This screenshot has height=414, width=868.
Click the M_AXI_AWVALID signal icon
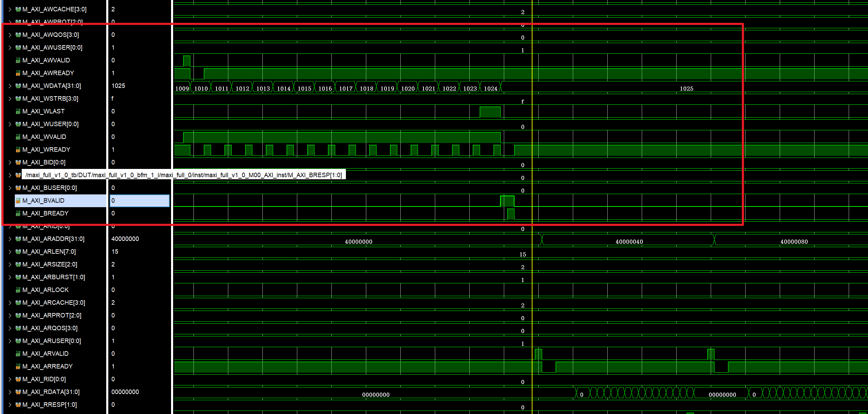(18, 60)
